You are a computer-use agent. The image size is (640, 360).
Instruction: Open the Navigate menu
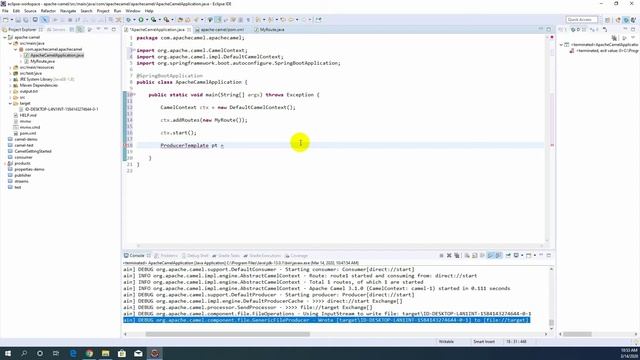tap(68, 11)
